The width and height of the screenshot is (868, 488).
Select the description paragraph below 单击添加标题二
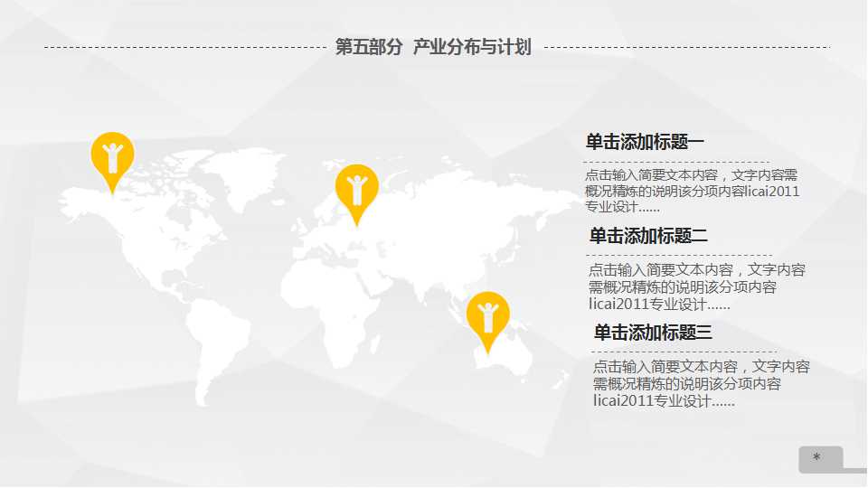click(x=696, y=287)
